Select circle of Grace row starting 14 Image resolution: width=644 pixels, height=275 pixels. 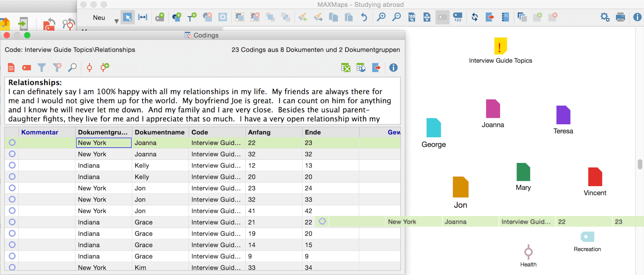(12, 245)
